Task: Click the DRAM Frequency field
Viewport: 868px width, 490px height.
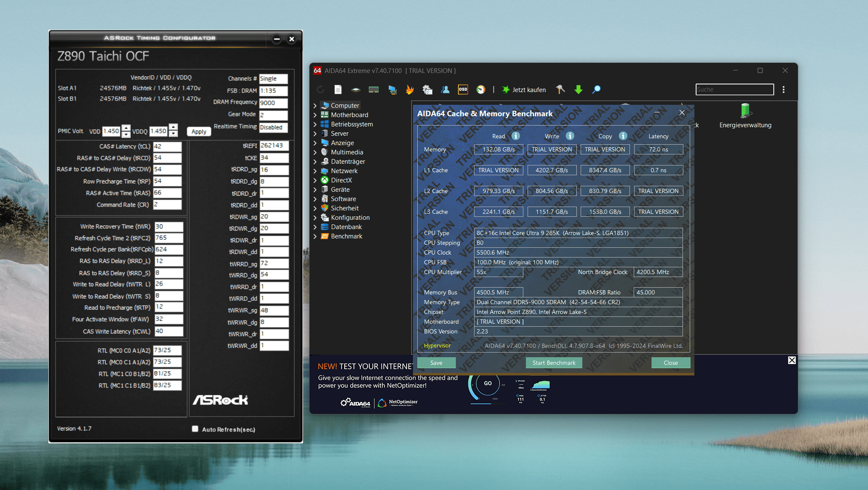Action: pos(273,103)
